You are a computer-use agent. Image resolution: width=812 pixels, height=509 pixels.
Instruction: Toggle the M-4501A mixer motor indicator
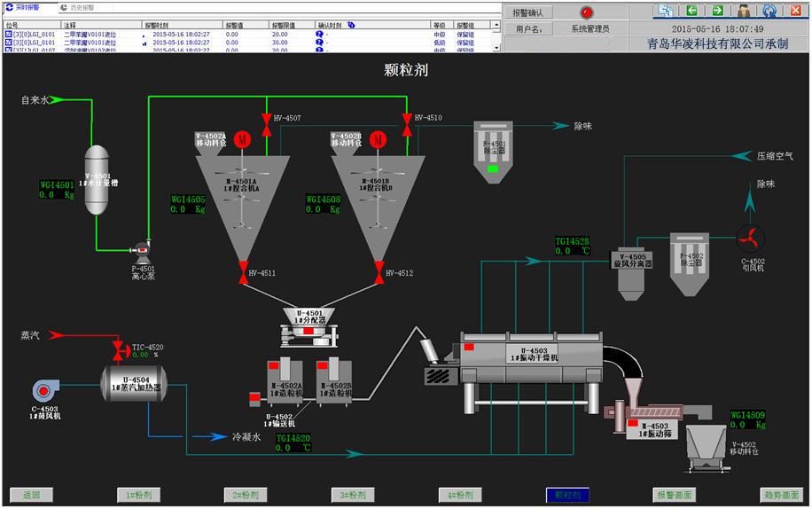(242, 138)
